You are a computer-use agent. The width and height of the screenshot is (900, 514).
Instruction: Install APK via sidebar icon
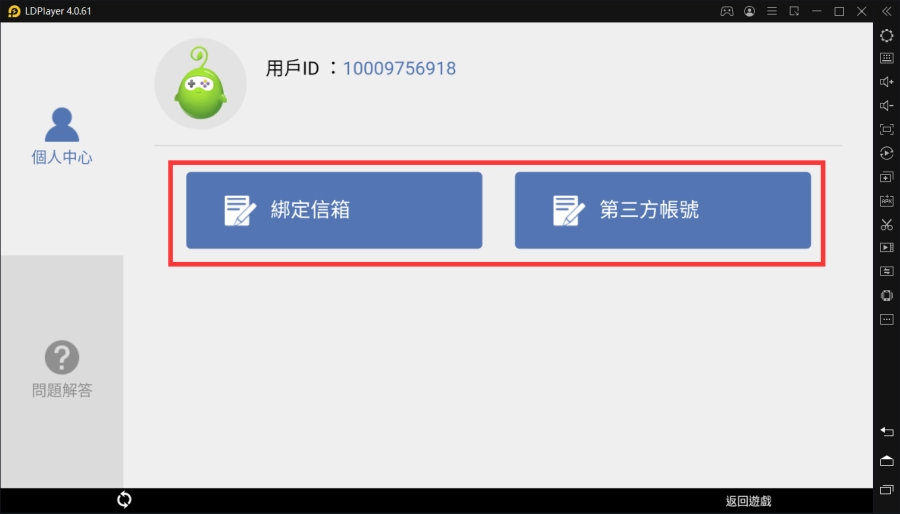tap(886, 201)
